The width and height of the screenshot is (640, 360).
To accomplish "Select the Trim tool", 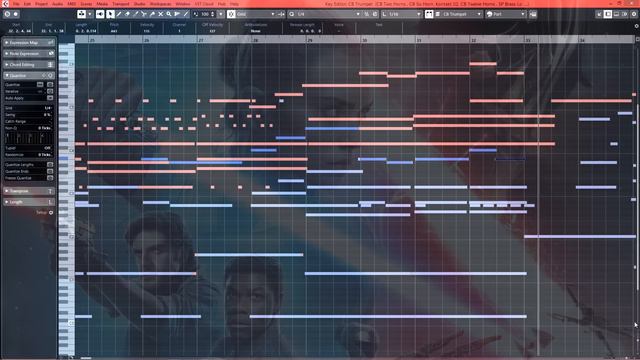I will tap(136, 14).
